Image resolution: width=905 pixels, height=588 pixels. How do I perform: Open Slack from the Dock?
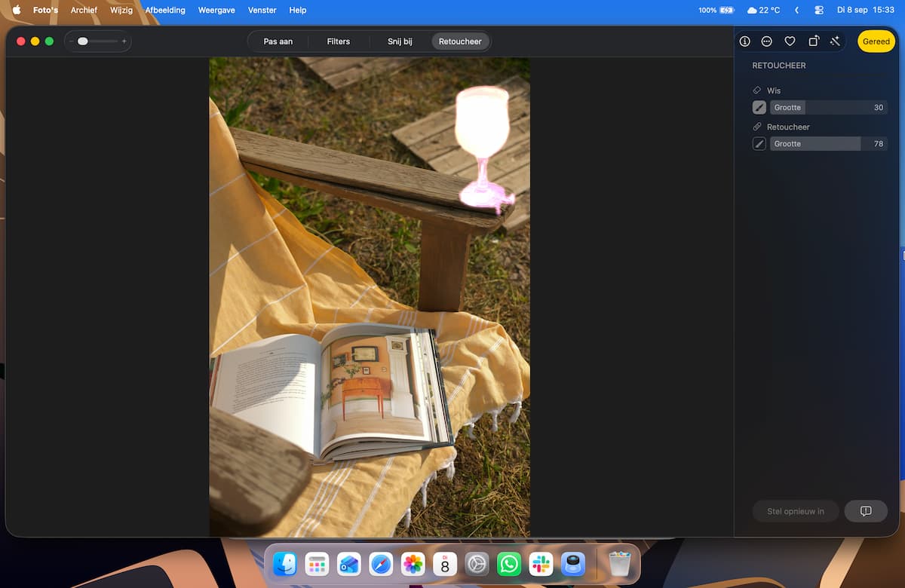point(541,564)
